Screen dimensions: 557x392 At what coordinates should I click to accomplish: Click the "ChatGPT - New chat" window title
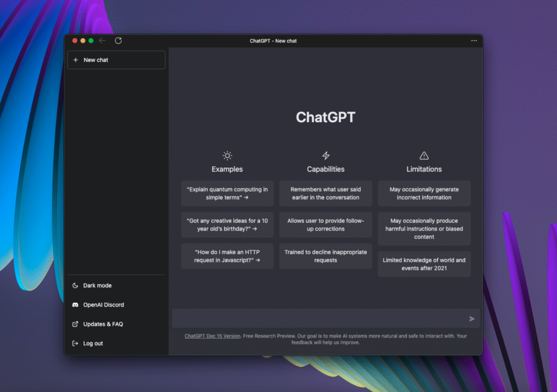click(x=273, y=41)
